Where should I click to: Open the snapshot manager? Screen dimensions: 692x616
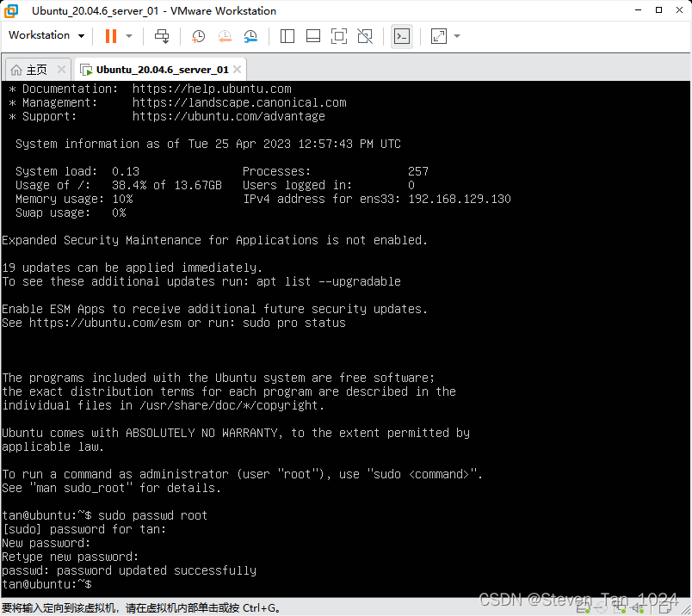tap(250, 36)
